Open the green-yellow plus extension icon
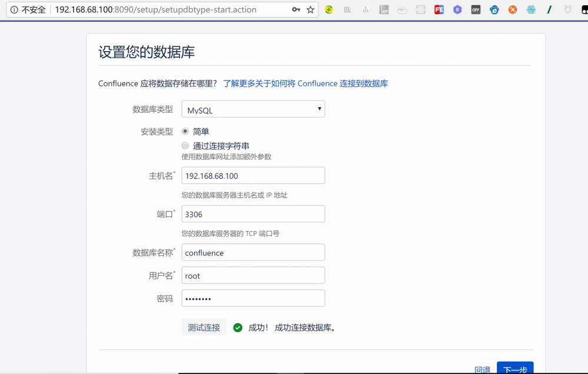 tap(329, 10)
